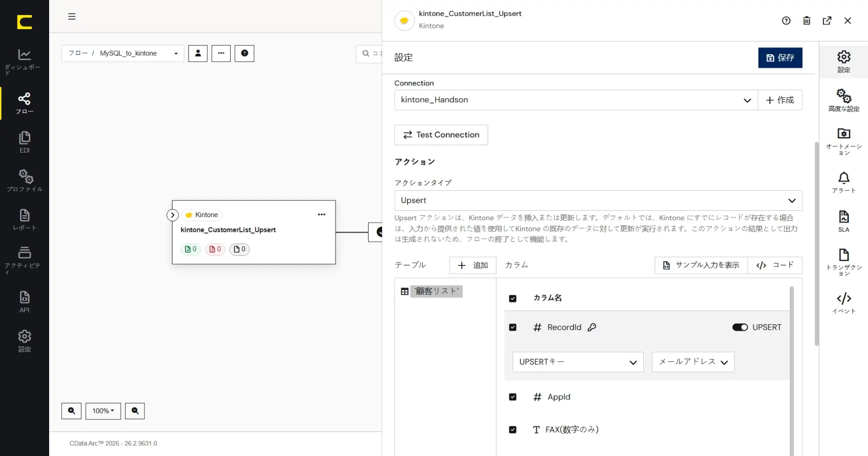The width and height of the screenshot is (868, 456).
Task: Click the connector help icon in header
Action: pos(786,21)
